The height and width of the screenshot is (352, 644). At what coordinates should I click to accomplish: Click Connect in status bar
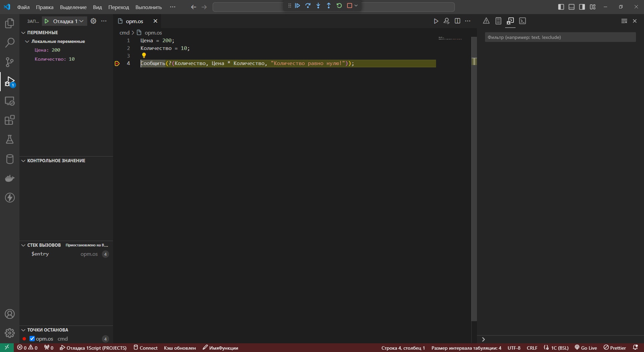[146, 348]
